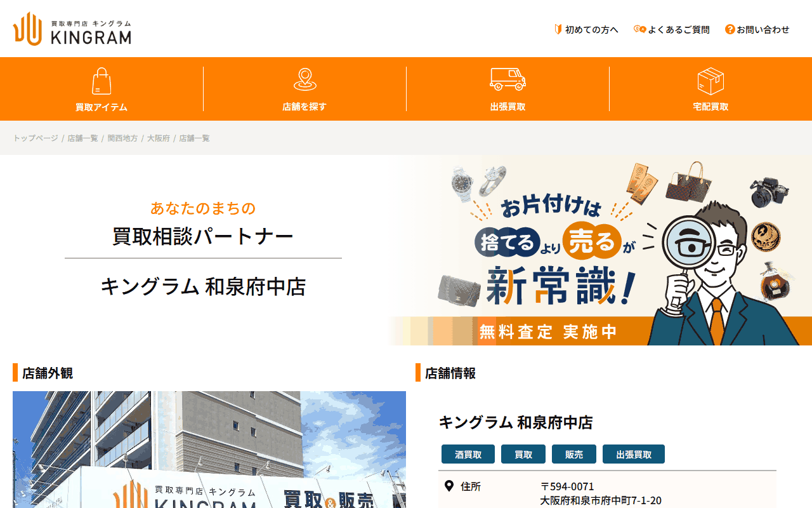The image size is (812, 508).
Task: Select 関西地方 in the breadcrumb
Action: [x=122, y=138]
